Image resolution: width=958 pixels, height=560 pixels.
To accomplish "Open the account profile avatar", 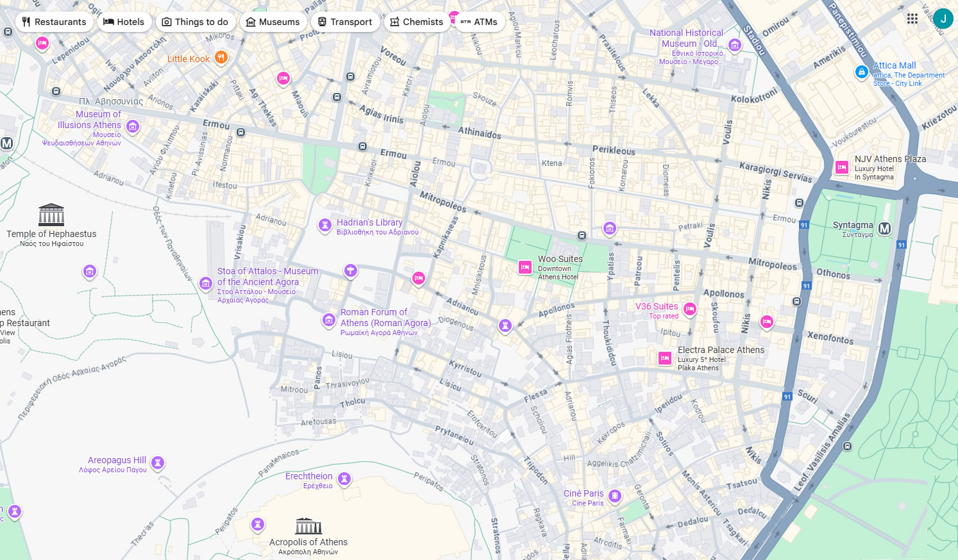I will [x=943, y=19].
